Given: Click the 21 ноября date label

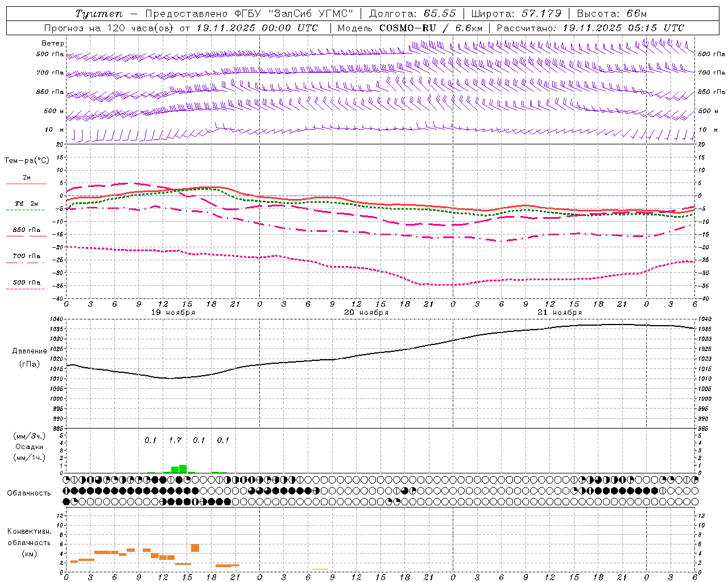Looking at the screenshot, I should coord(560,312).
